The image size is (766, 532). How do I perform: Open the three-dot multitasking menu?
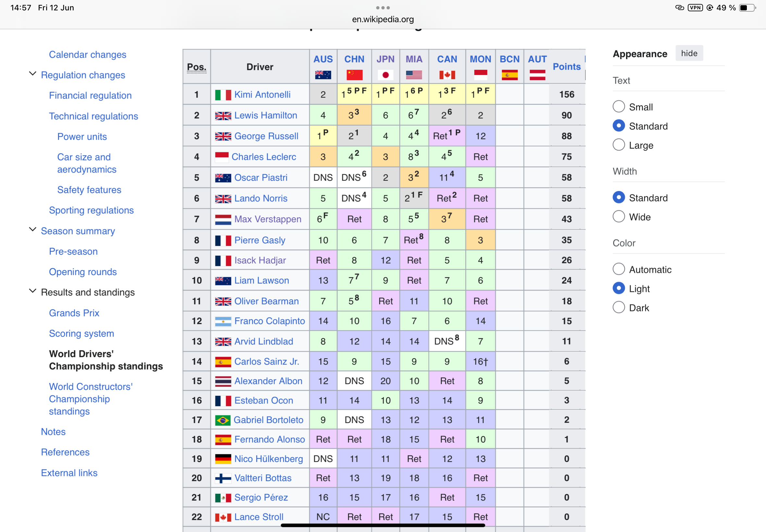coord(383,8)
